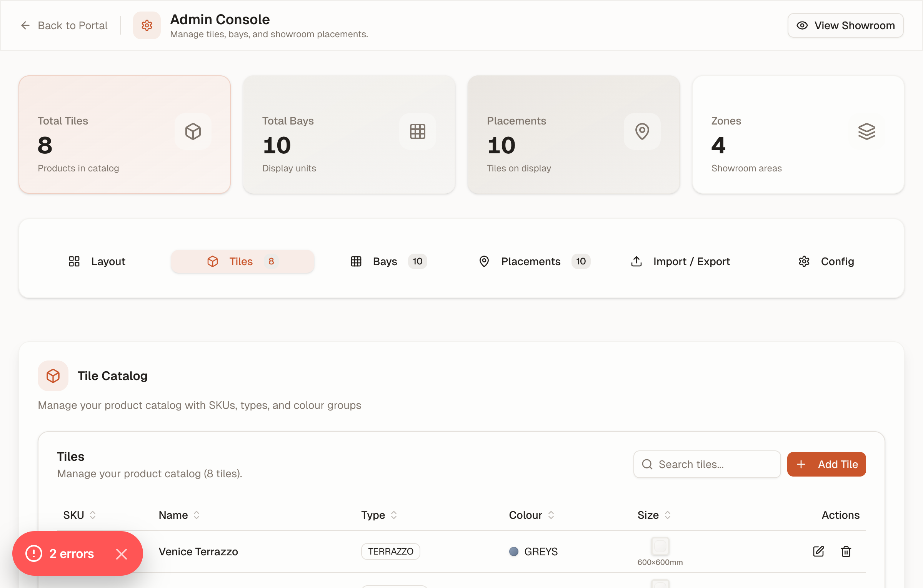Click the eye icon in View Showroom button
Viewport: 923px width, 588px height.
[802, 25]
